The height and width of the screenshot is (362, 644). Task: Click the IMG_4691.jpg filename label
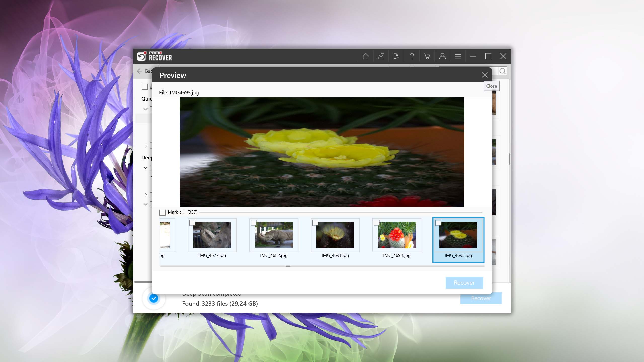pyautogui.click(x=335, y=255)
